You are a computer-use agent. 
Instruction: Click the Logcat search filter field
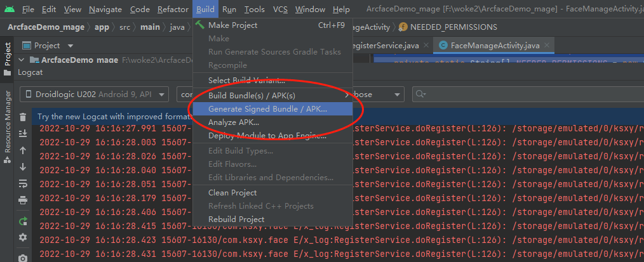(x=528, y=95)
